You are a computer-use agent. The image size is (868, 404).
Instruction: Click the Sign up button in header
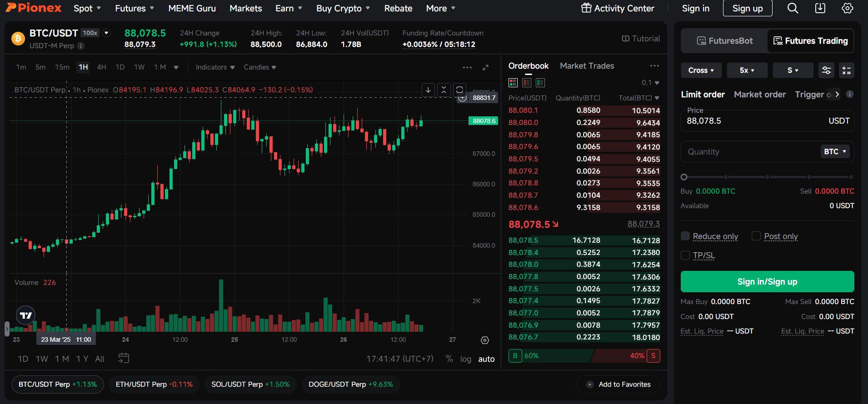pos(748,8)
